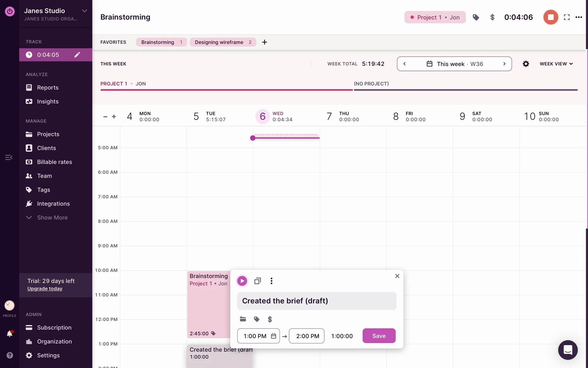Follow the Upgrade today link
Viewport: 588px width, 368px height.
[45, 289]
